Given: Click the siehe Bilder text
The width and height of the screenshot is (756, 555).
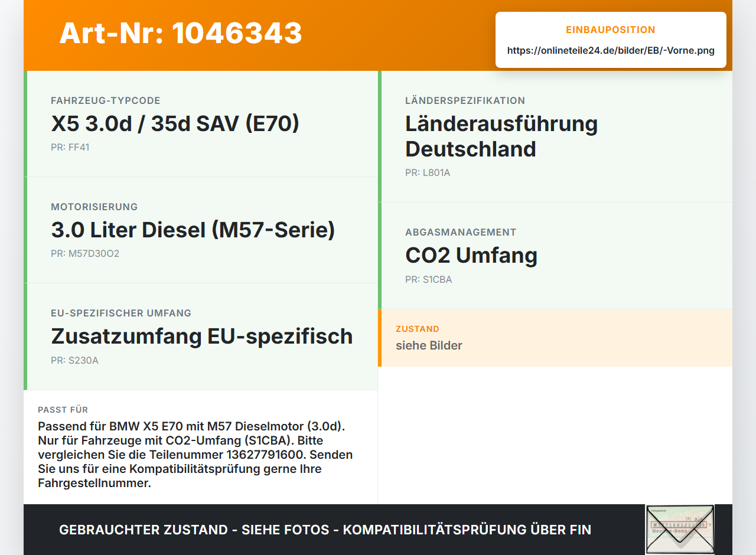Looking at the screenshot, I should point(429,345).
